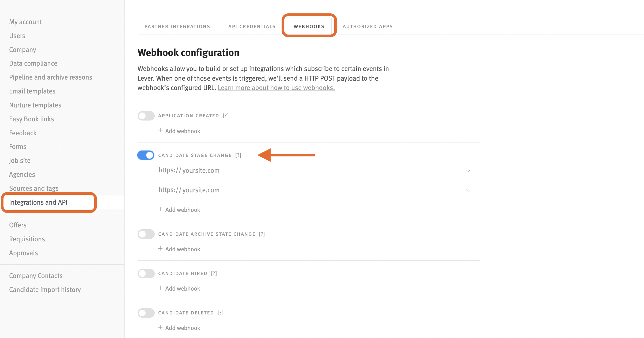Image resolution: width=644 pixels, height=338 pixels.
Task: Turn on the Candidate Hired toggle
Action: click(146, 273)
